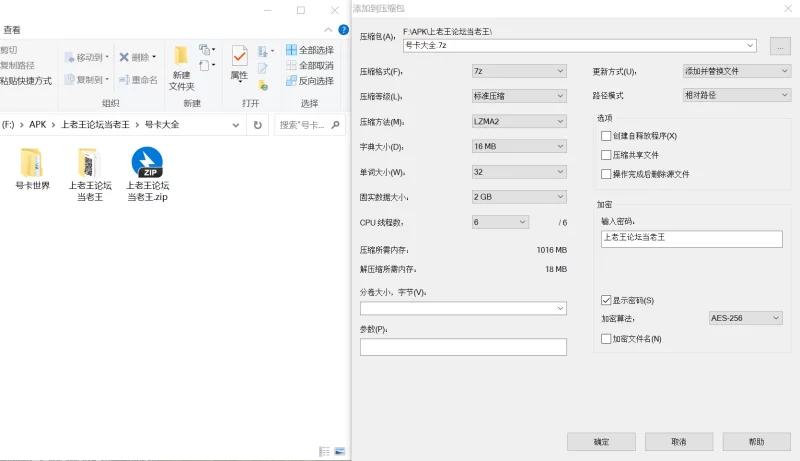Click the New Folder (新建文件夹) ribbon icon
800x461 pixels.
[181, 66]
